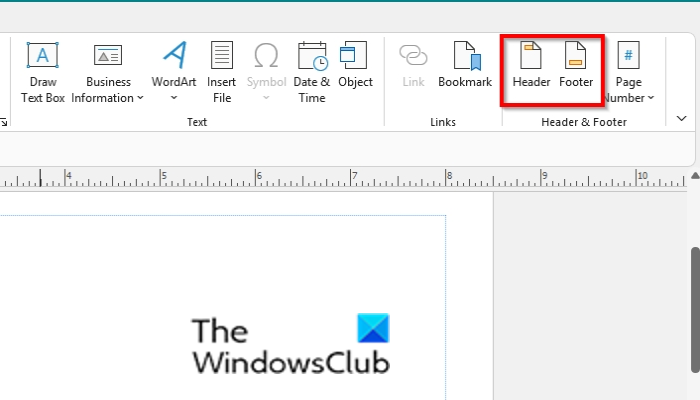This screenshot has width=700, height=400.
Task: Open the WordArt gallery
Action: (174, 73)
